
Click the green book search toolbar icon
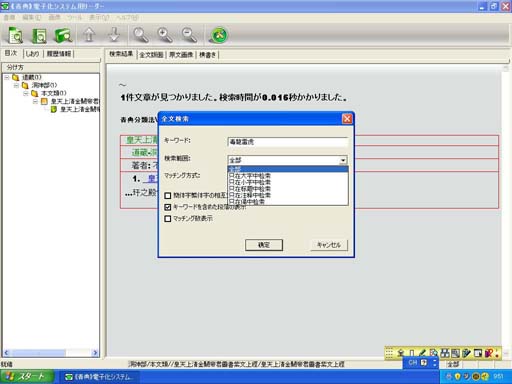click(39, 35)
